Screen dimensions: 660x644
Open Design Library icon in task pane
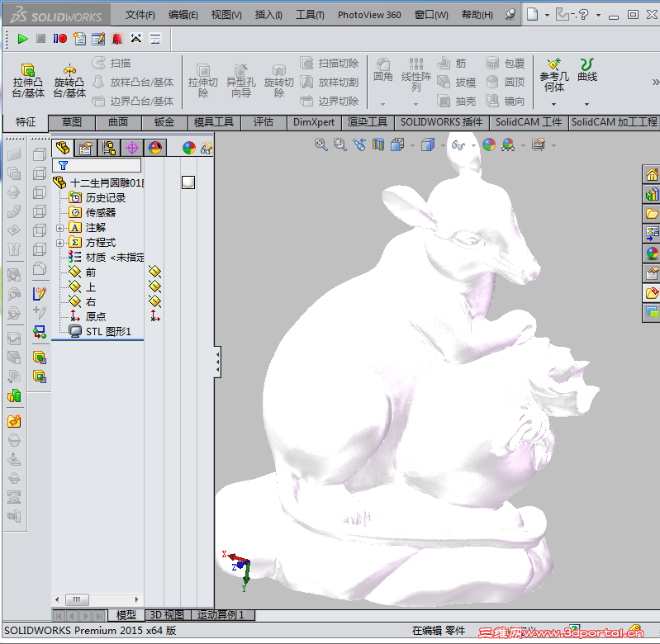coord(652,194)
